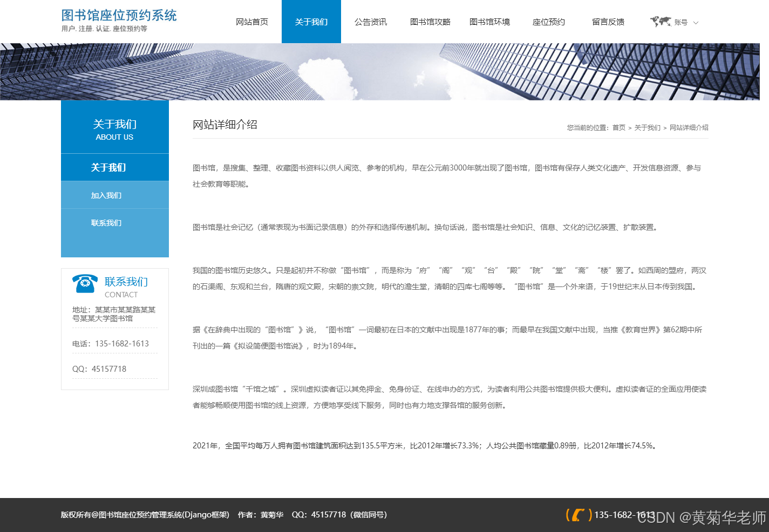The height and width of the screenshot is (532, 769).
Task: Click the paragraph starting 深圳成图书馆
Action: tap(451, 397)
